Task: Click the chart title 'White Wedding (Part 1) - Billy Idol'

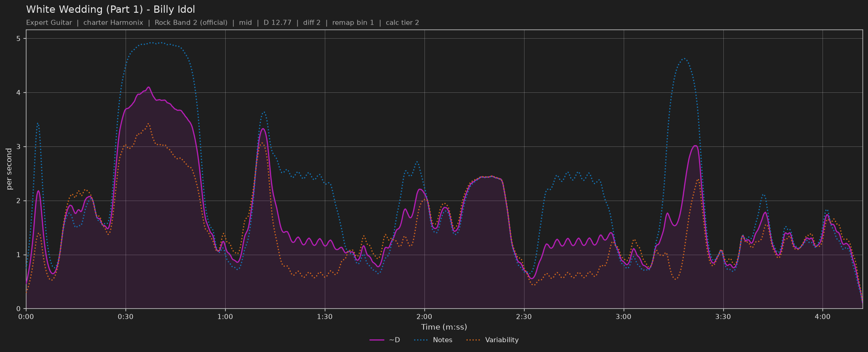Action: 111,10
